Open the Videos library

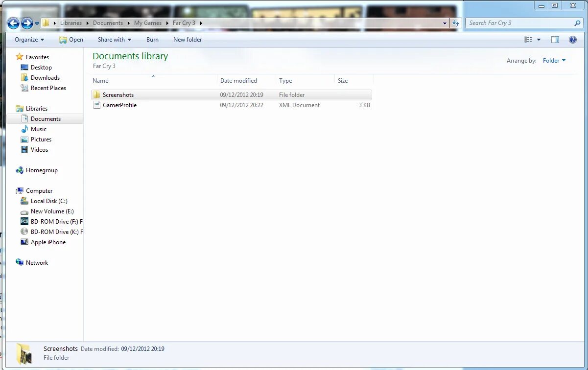(39, 150)
